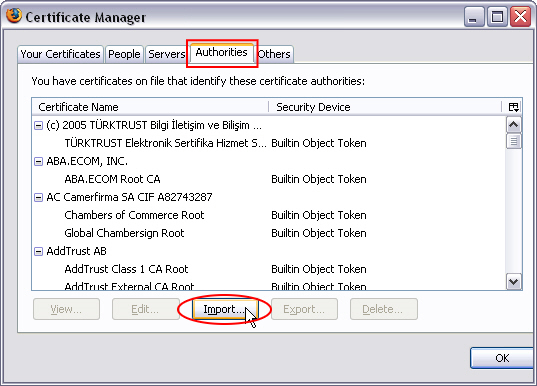Click the Firefox icon in title bar
This screenshot has height=386, width=537.
[14, 15]
